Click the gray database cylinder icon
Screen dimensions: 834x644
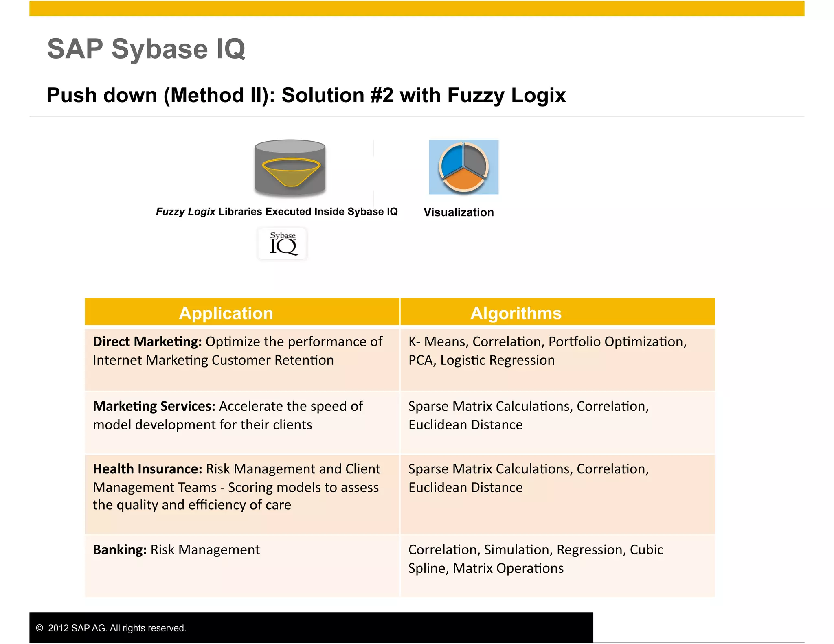tap(290, 169)
